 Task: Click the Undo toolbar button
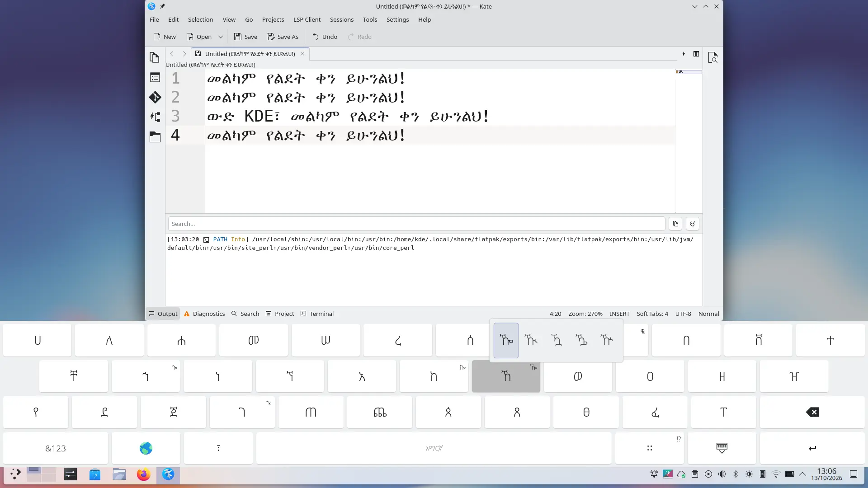(325, 37)
